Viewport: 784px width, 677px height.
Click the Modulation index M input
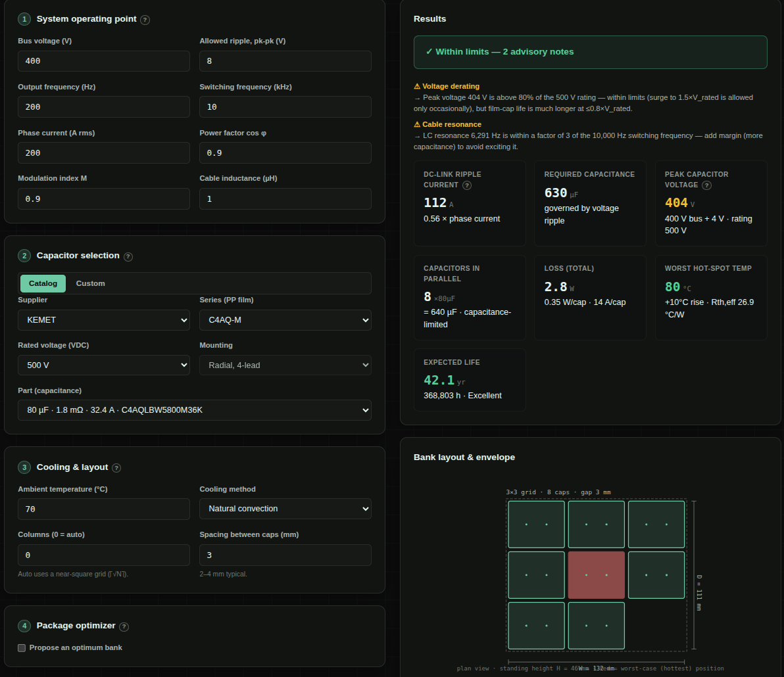104,199
